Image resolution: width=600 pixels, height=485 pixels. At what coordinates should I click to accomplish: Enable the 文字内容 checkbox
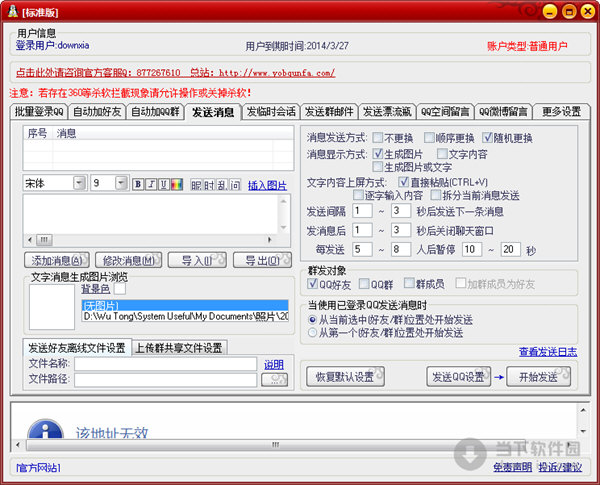(x=442, y=154)
